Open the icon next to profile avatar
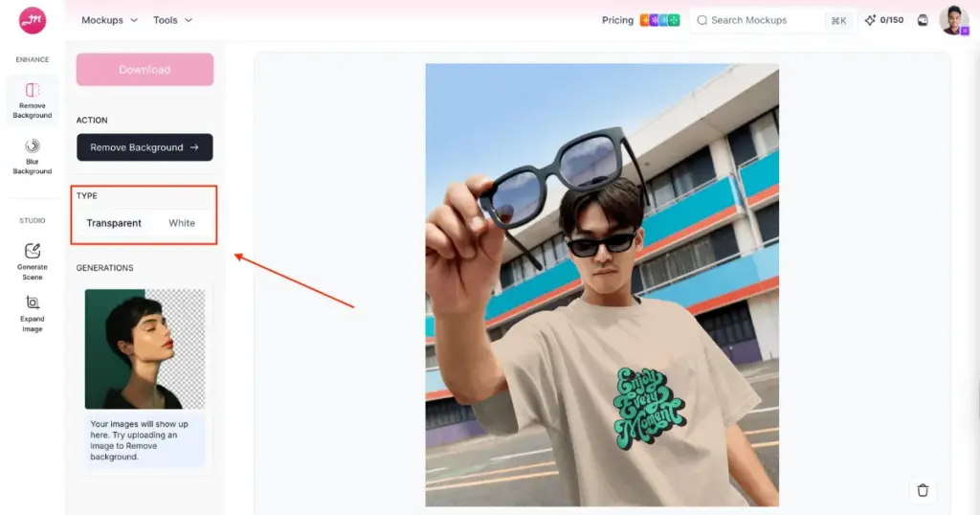 923,20
